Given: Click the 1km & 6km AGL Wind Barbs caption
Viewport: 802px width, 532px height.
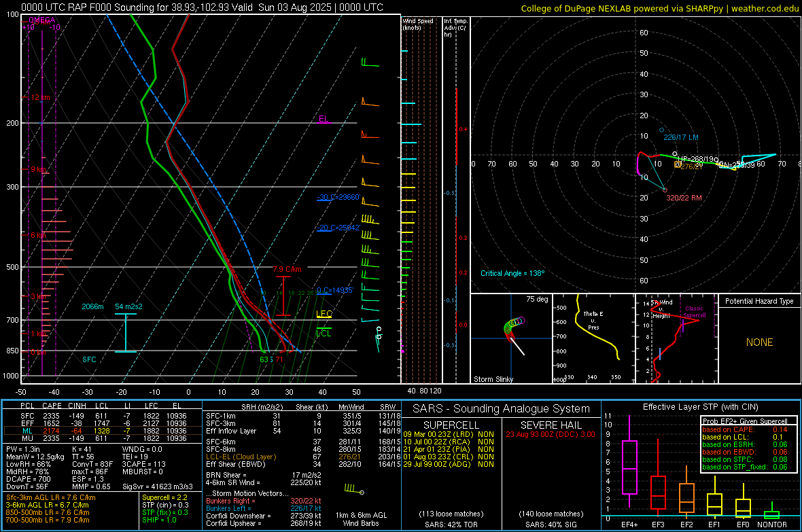Looking at the screenshot, I should [361, 519].
